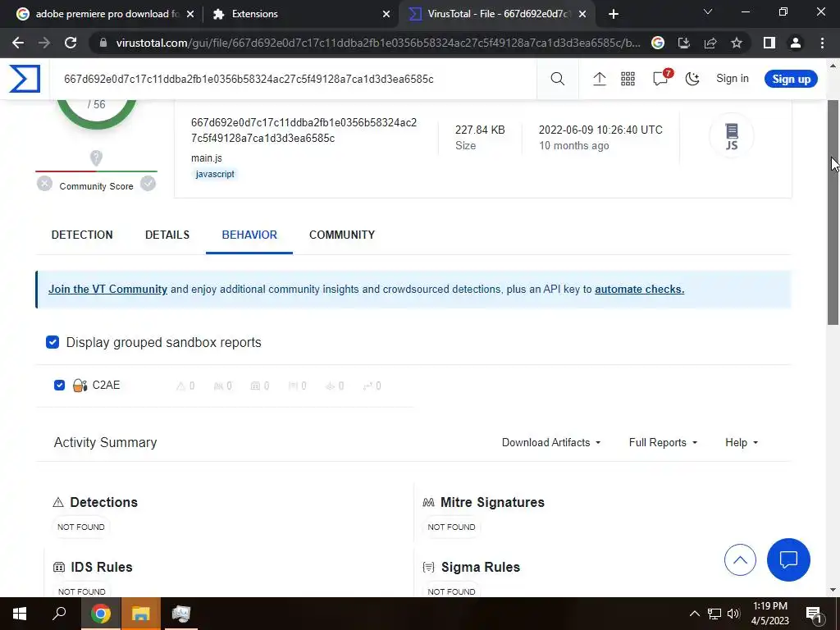Switch to the DETECTION tab

82,235
